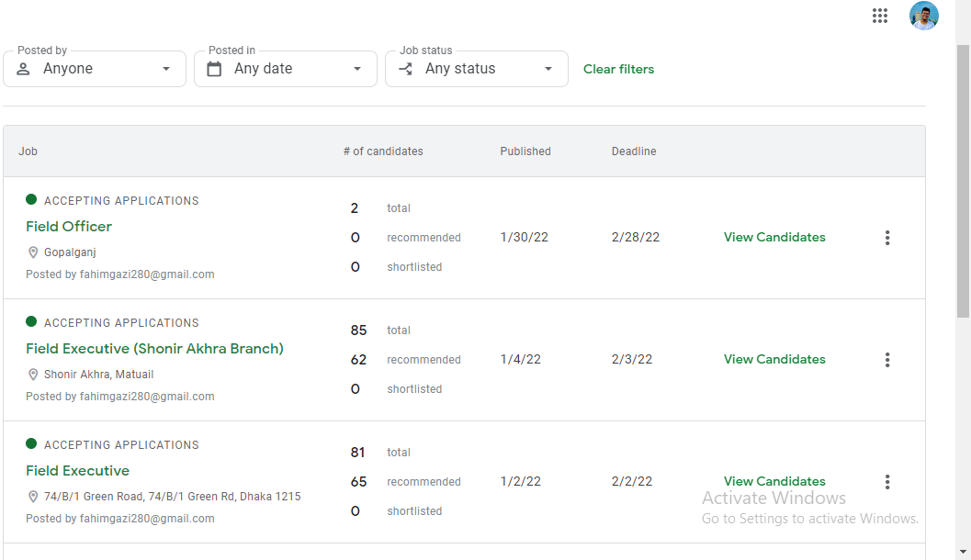Click the Deadline column header
The image size is (971, 560).
[x=634, y=151]
